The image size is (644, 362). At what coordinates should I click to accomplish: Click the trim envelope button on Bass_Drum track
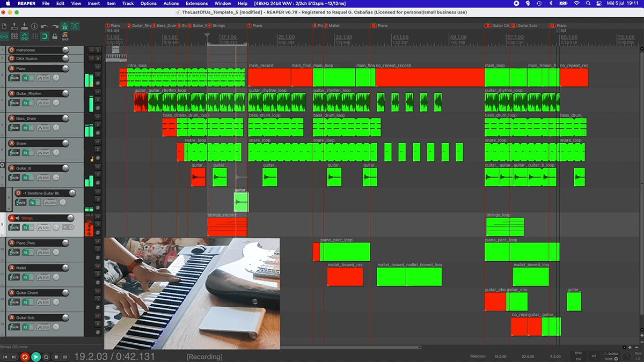tap(43, 128)
